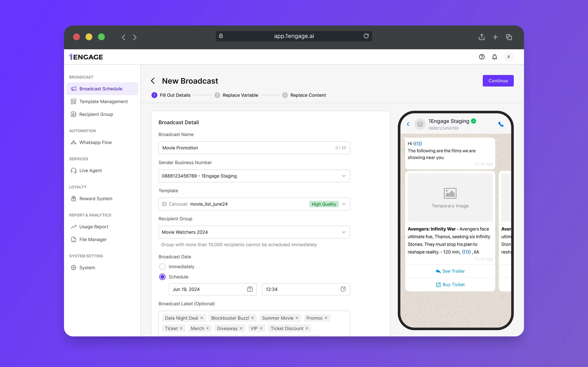Viewport: 588px width, 367px height.
Task: Expand the Sender Business Number dropdown
Action: (x=254, y=176)
